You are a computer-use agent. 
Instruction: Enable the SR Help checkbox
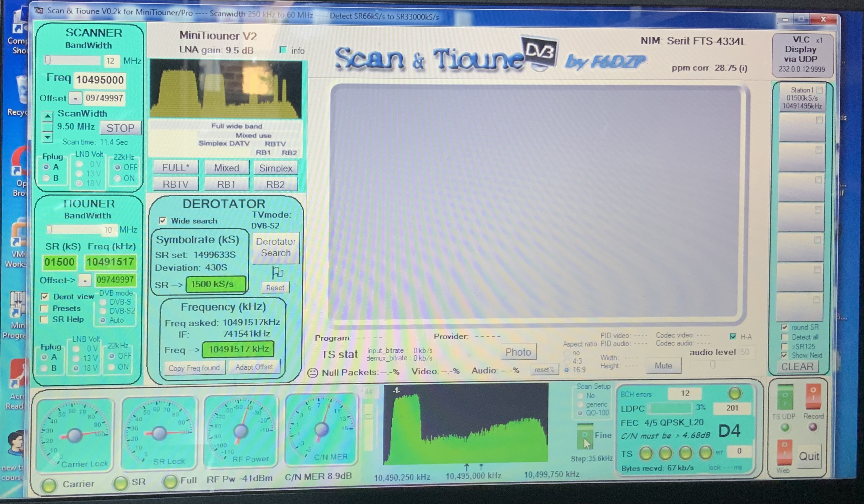(x=44, y=319)
